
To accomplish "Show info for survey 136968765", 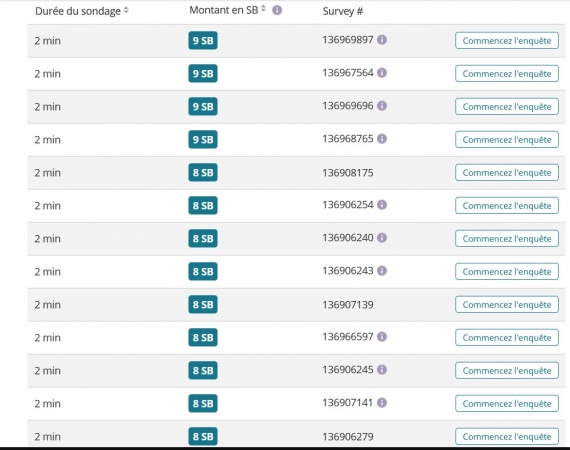I will point(382,139).
